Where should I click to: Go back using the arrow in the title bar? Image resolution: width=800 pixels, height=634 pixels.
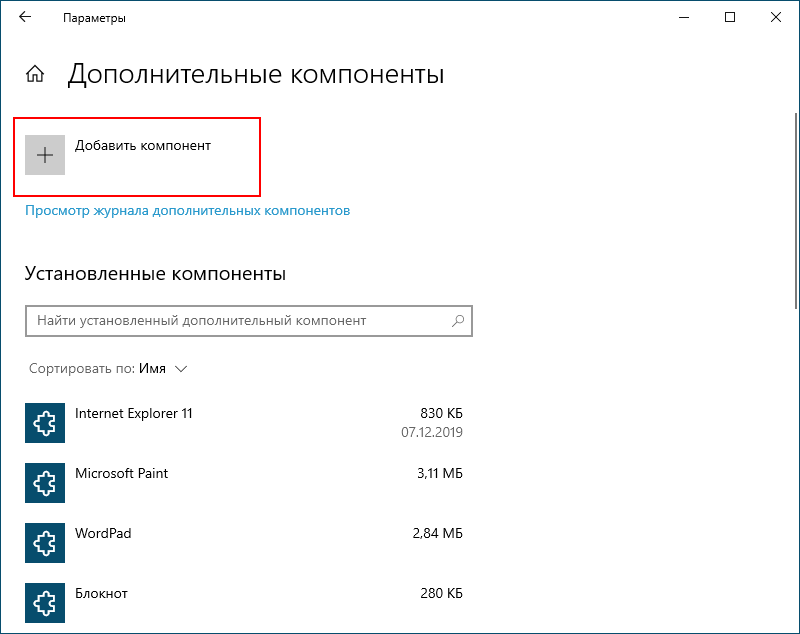point(24,17)
